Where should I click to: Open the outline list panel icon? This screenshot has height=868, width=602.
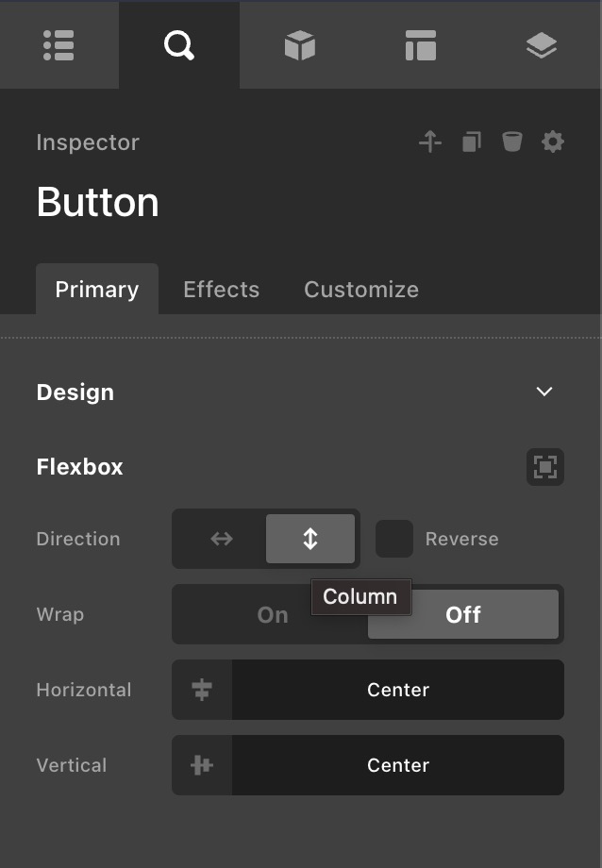click(x=59, y=45)
